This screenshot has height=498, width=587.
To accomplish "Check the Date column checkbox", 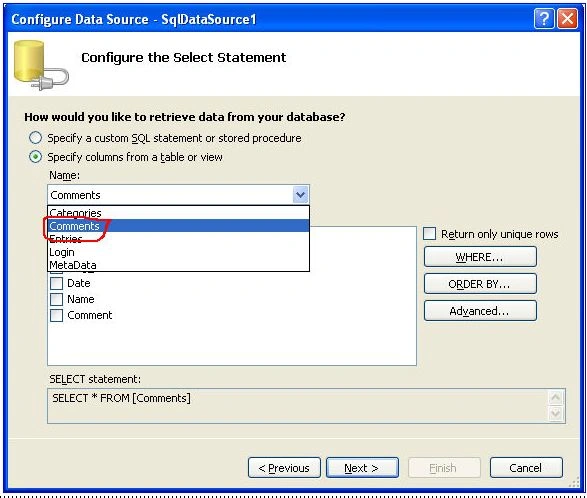I will (x=56, y=283).
